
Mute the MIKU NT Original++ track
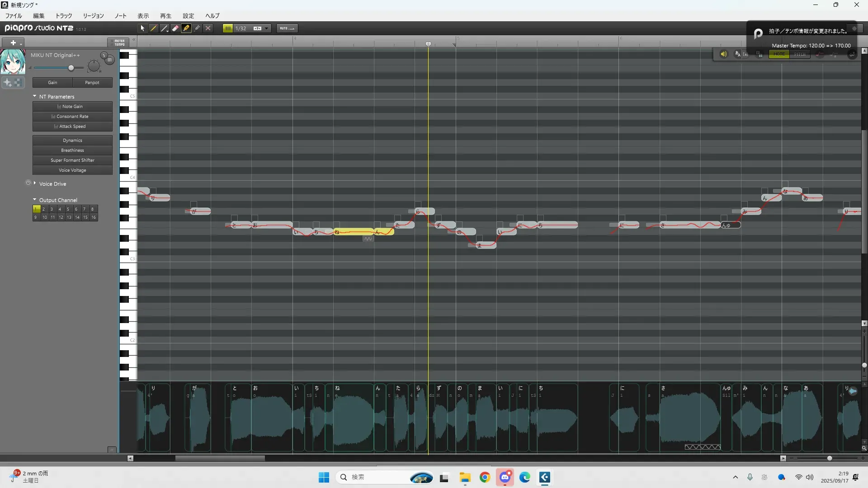tap(110, 60)
